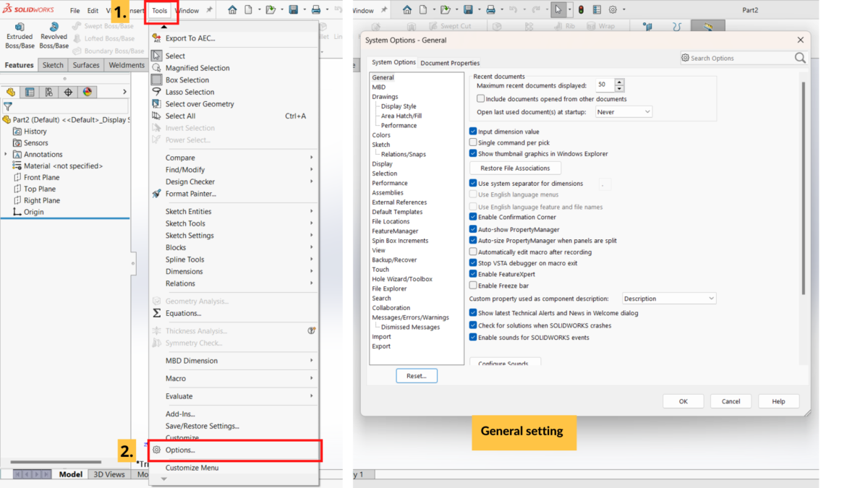The image size is (868, 488).
Task: Click the Extruded Boss/Base feature icon
Action: (x=20, y=27)
